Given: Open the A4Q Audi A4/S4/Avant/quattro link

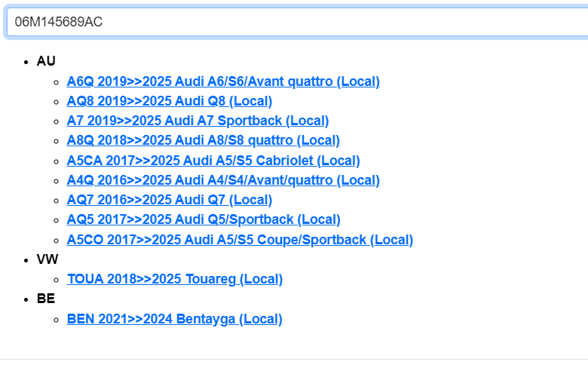Looking at the screenshot, I should (223, 180).
